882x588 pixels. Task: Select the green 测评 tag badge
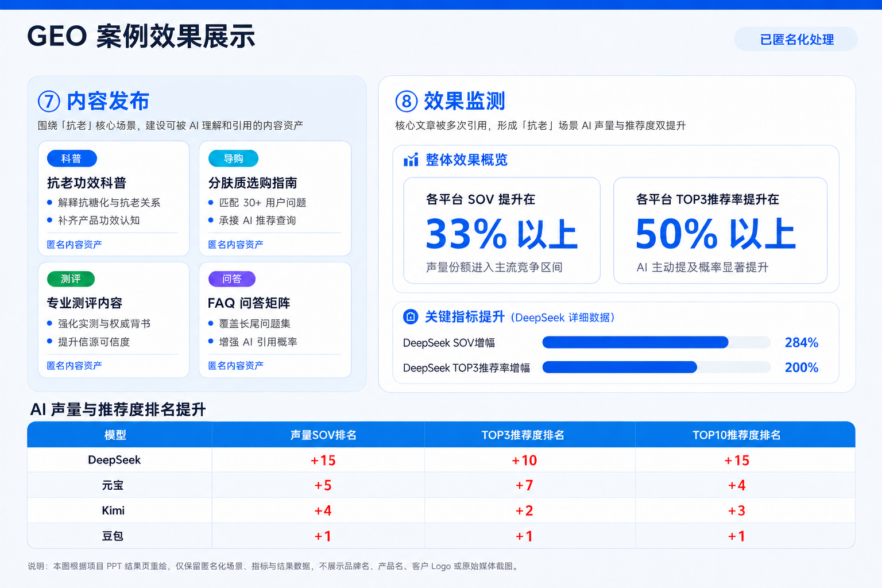click(71, 279)
